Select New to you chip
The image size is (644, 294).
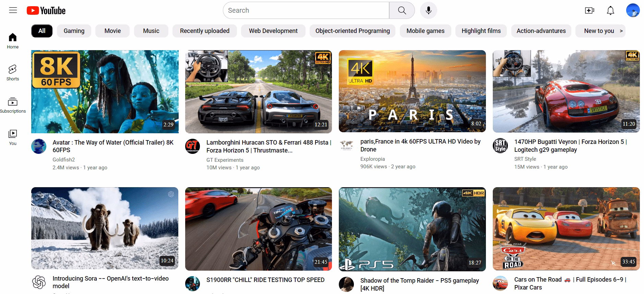pos(600,31)
